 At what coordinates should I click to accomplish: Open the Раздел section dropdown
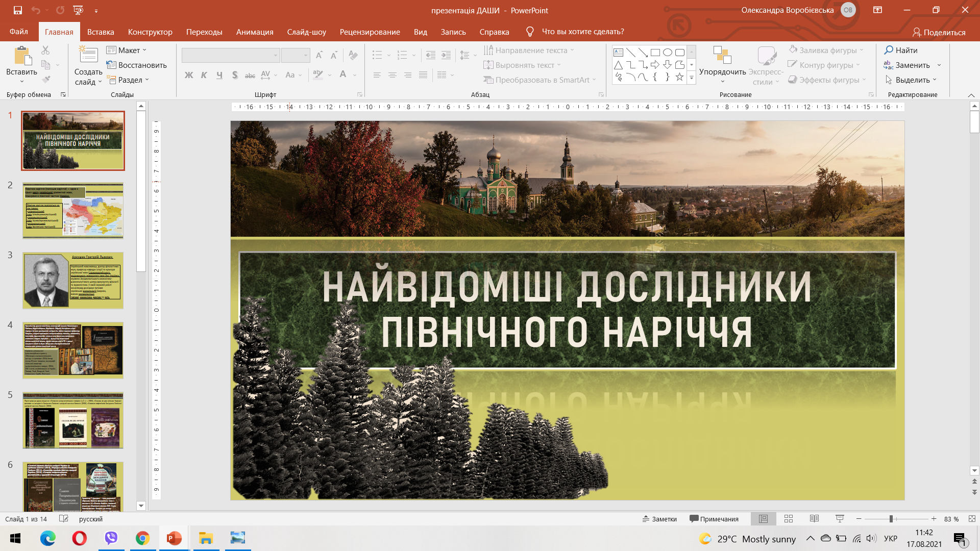click(128, 80)
